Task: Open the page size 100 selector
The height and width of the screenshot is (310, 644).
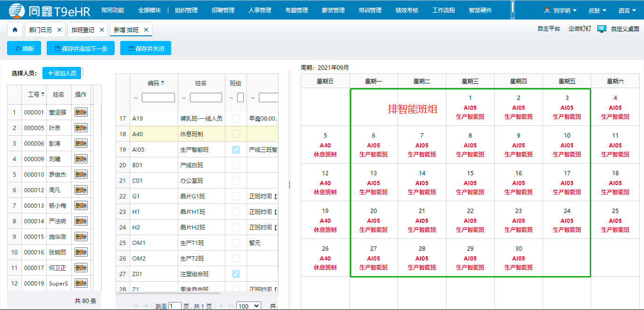Action: tap(248, 305)
